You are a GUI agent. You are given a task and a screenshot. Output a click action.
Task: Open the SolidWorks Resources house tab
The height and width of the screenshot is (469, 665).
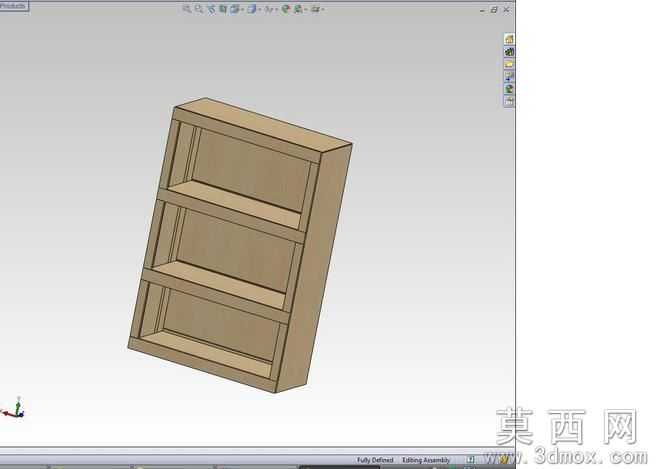click(x=509, y=39)
